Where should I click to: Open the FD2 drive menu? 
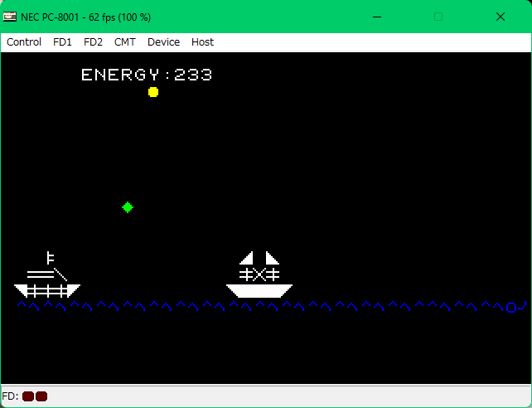tap(93, 42)
